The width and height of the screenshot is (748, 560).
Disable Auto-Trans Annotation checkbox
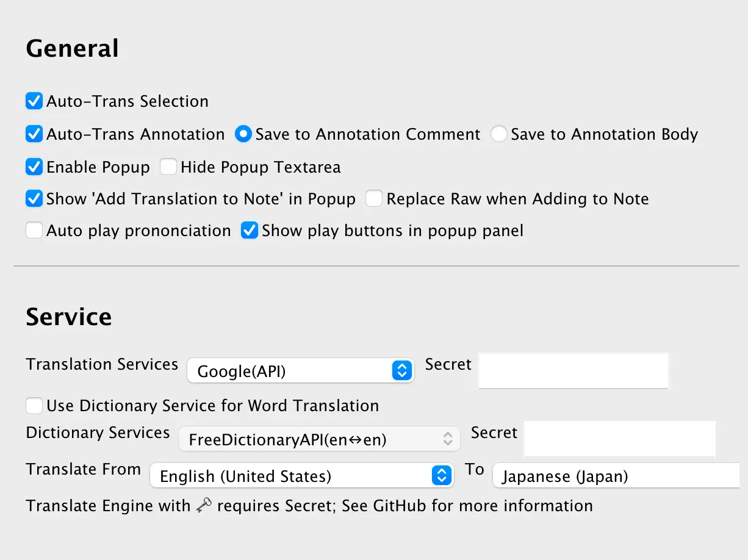pos(34,134)
